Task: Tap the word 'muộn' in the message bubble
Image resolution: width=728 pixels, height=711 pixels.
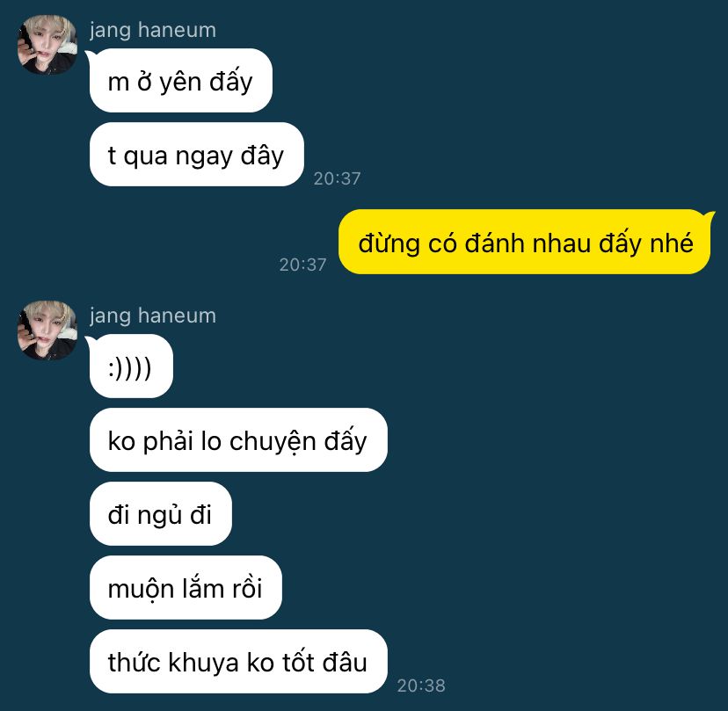Action: pos(141,590)
